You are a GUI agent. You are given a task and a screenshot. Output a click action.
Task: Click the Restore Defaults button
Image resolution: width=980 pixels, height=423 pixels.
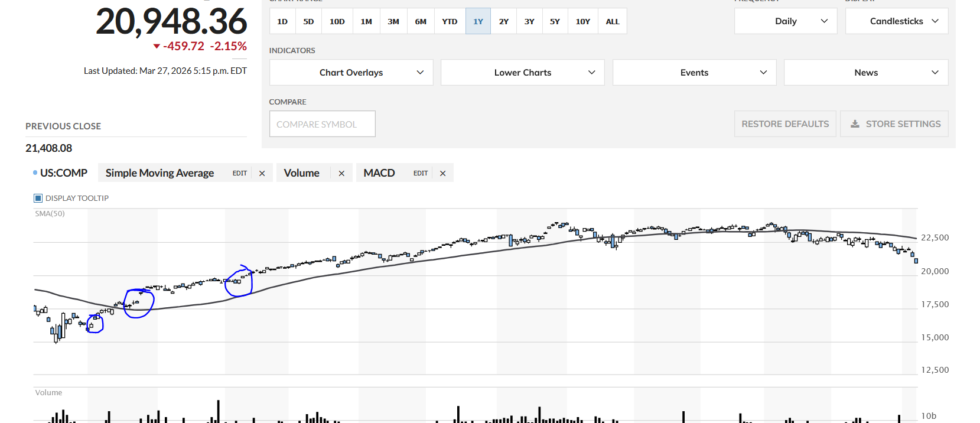pos(785,124)
